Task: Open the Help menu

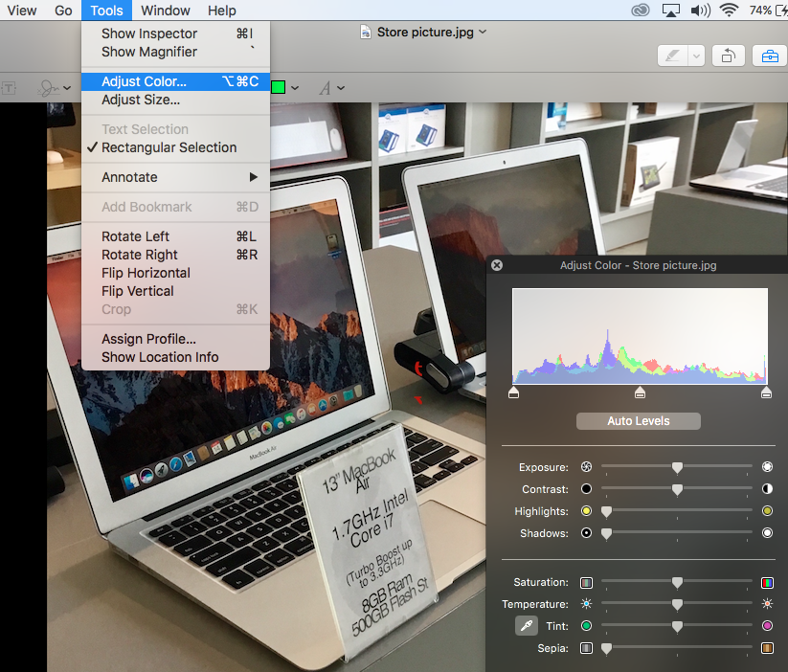Action: pyautogui.click(x=221, y=11)
